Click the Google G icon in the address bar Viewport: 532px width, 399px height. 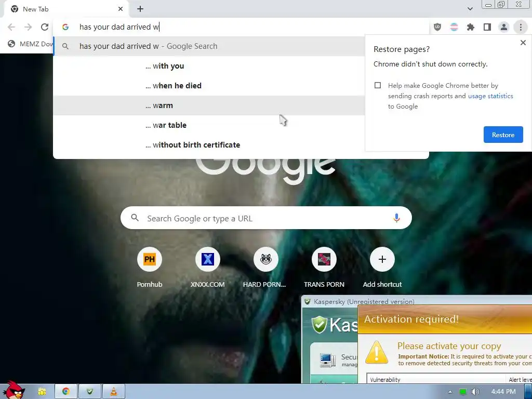[x=65, y=27]
